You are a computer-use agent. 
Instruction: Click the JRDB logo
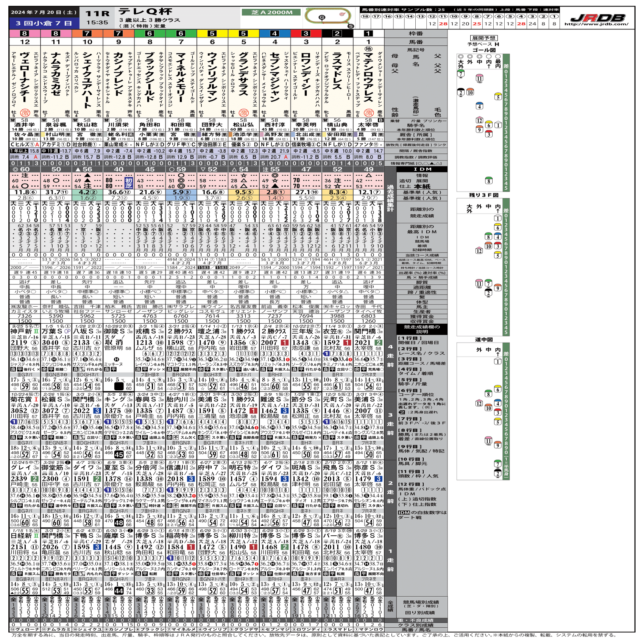[598, 17]
